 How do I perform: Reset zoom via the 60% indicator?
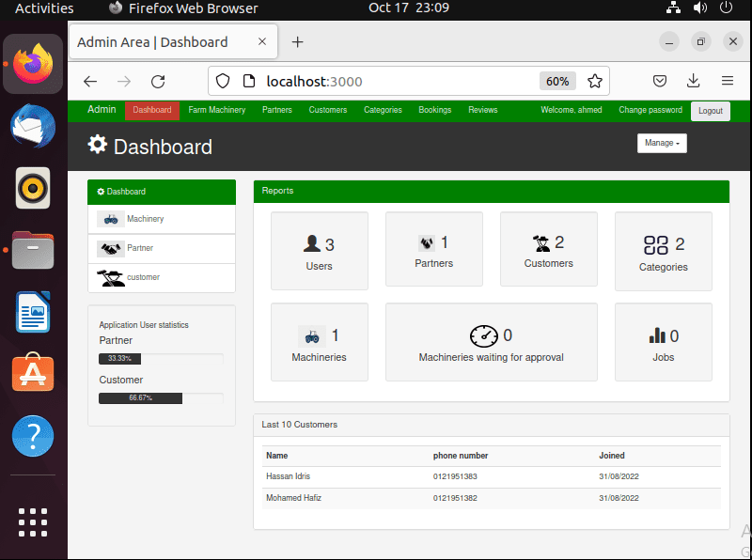(557, 82)
